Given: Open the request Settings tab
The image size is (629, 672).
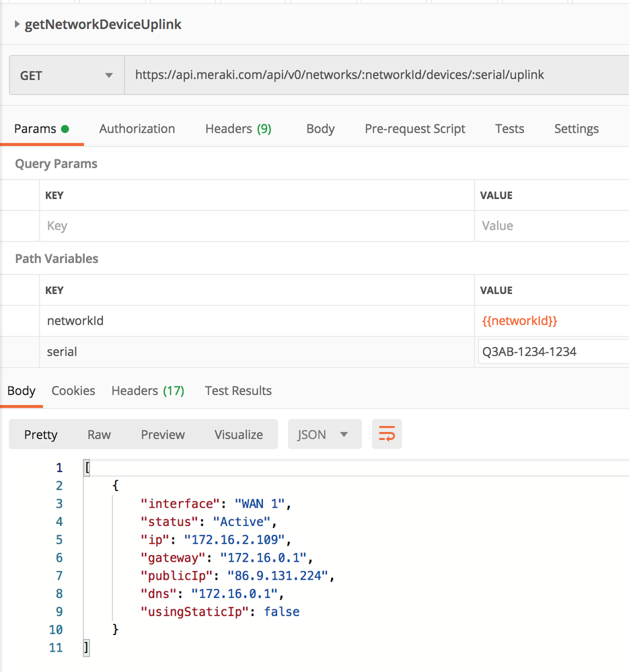Looking at the screenshot, I should 576,129.
